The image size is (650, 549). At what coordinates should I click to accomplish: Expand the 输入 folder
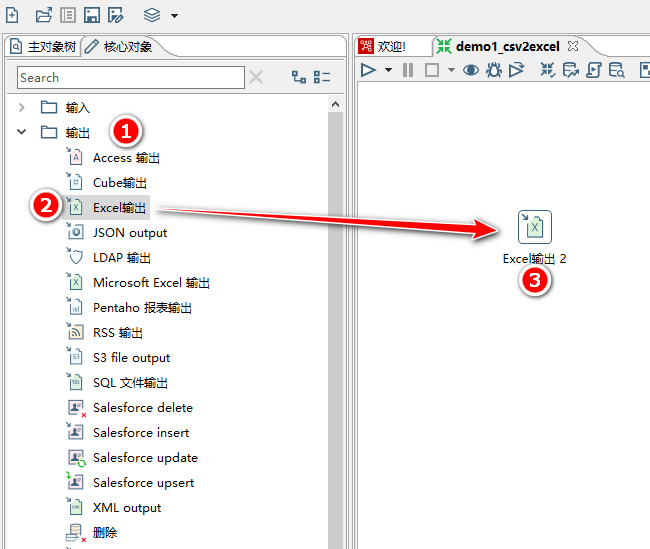(22, 108)
